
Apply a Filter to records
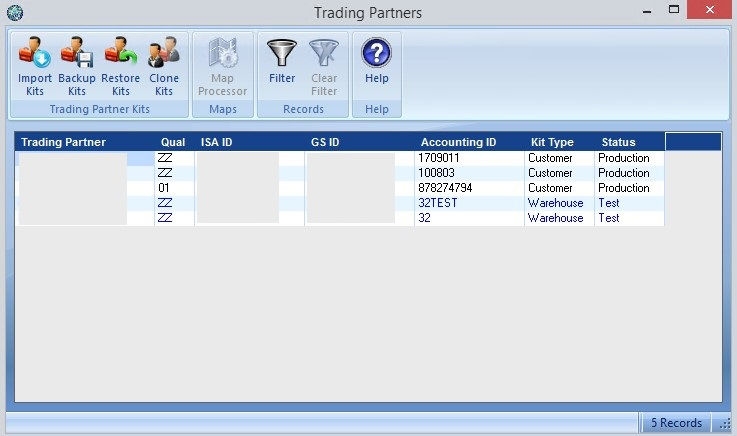(282, 61)
